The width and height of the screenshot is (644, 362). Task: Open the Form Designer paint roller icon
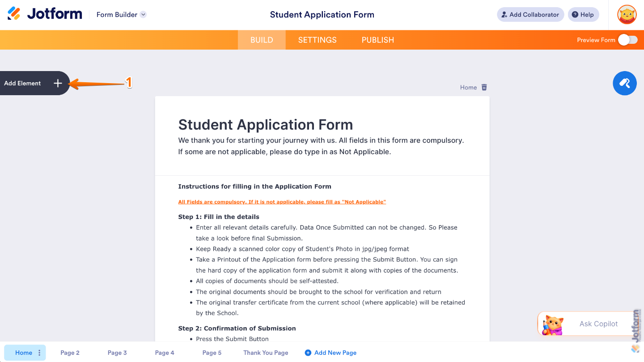click(x=625, y=83)
